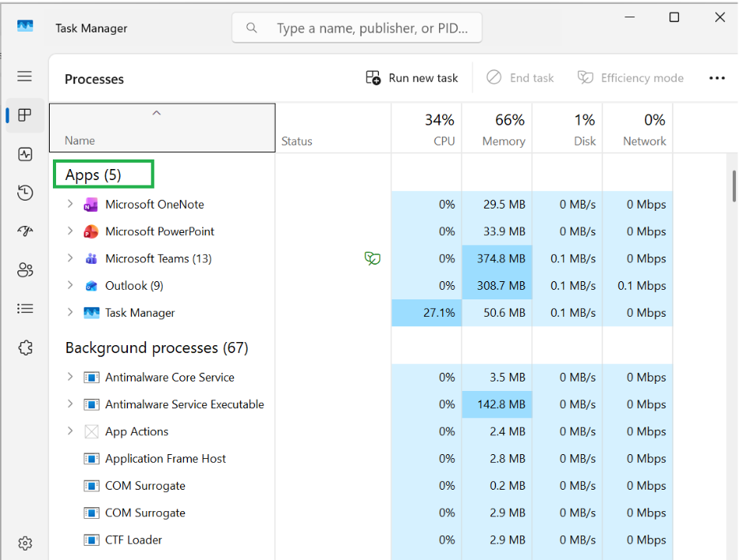Image resolution: width=739 pixels, height=560 pixels.
Task: Click the efficiency mode leaf on Teams row
Action: coord(373,258)
